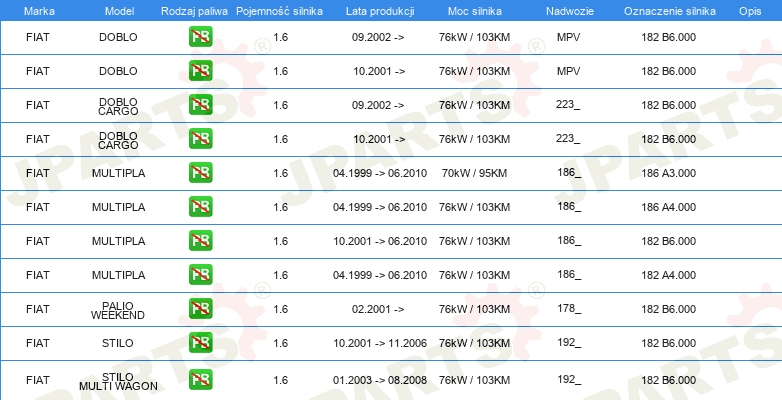This screenshot has width=782, height=400.
Task: Select fuel type icon for PALIO WEEKEND
Action: pos(200,309)
